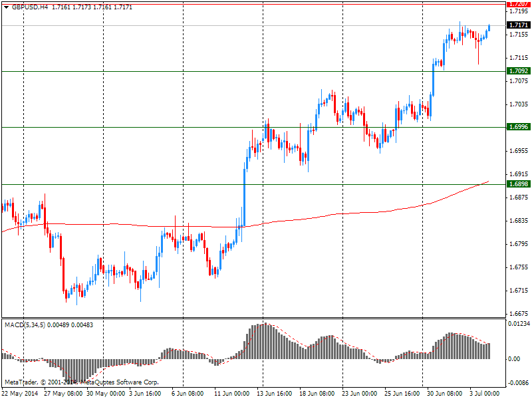Click the 1.6795 price scale value
532x399 pixels.
click(x=519, y=244)
